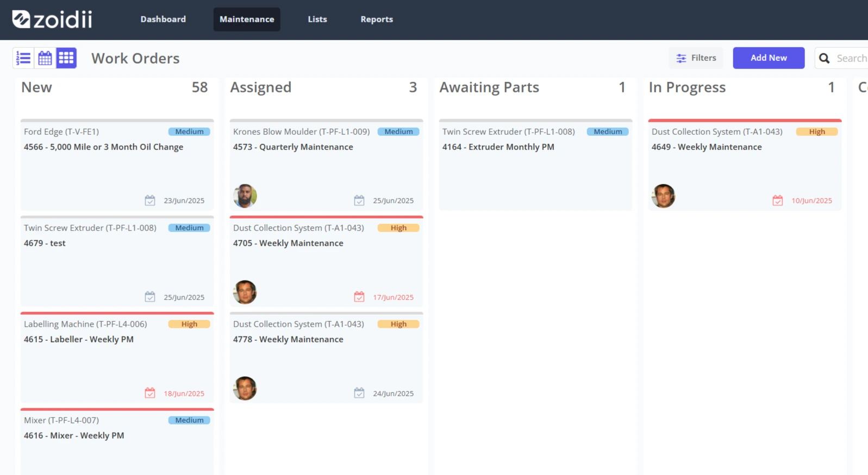Click the search magnifier icon
The width and height of the screenshot is (868, 475).
[x=825, y=58]
